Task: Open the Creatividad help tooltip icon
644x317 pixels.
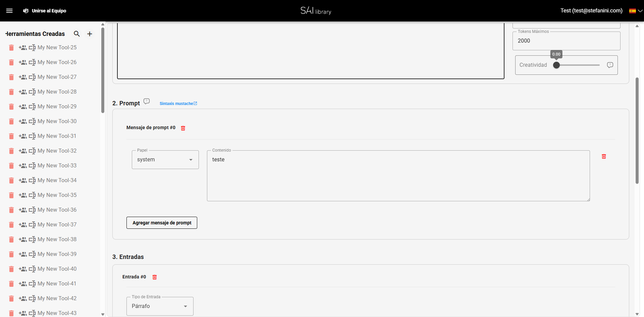Action: coord(610,65)
